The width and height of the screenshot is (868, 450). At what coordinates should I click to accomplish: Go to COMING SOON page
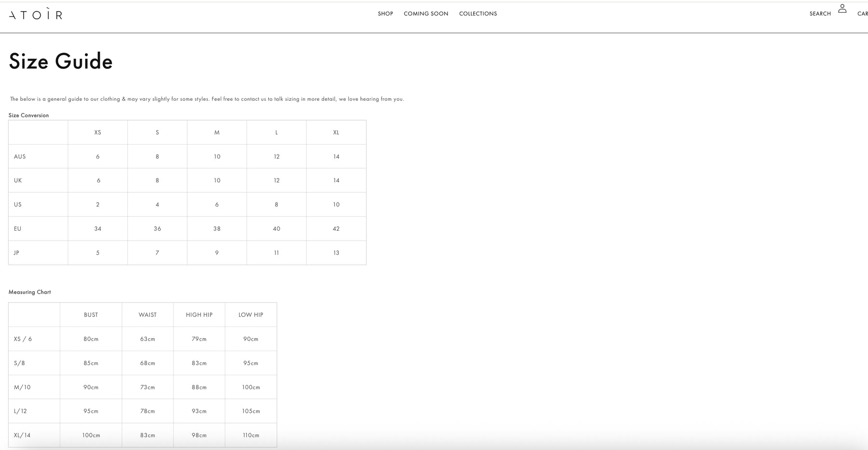[x=426, y=14]
